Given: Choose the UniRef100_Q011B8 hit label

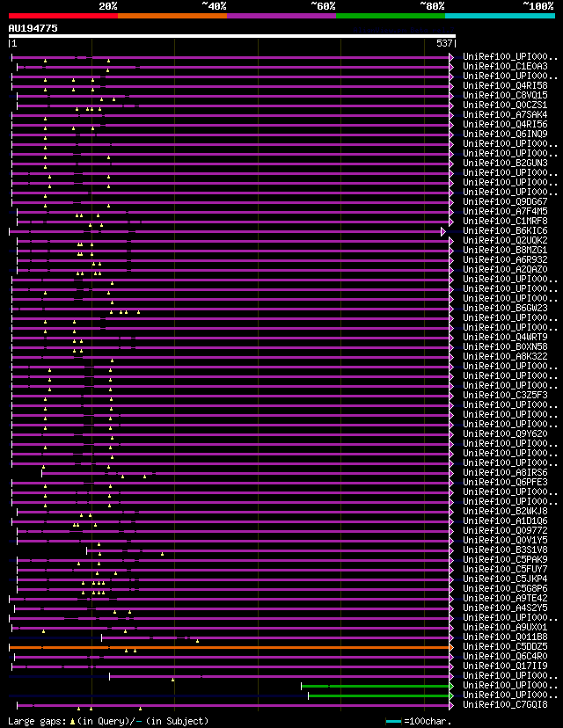Looking at the screenshot, I should pos(506,637).
